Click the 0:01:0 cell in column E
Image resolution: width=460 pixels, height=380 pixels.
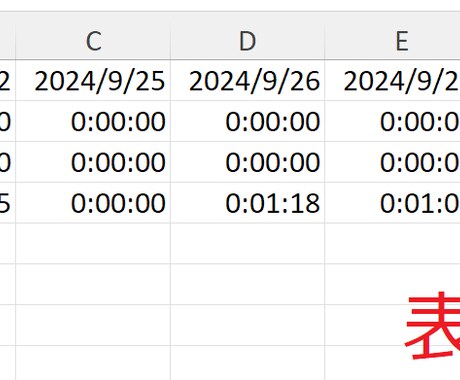pos(392,203)
